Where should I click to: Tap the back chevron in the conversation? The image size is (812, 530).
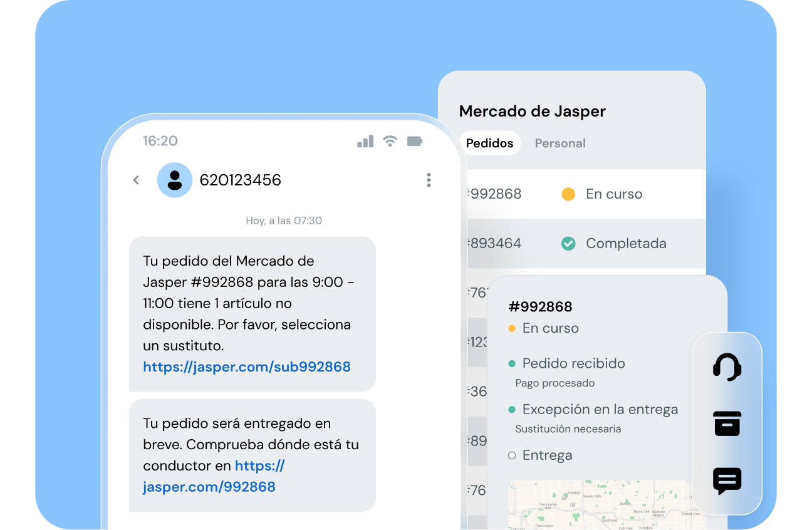[x=136, y=180]
